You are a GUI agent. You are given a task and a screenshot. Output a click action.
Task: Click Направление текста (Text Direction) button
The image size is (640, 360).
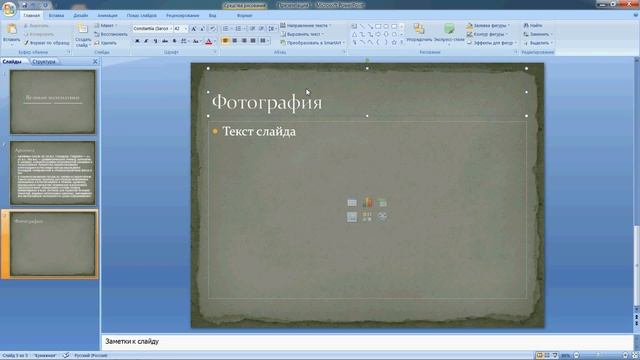(306, 26)
